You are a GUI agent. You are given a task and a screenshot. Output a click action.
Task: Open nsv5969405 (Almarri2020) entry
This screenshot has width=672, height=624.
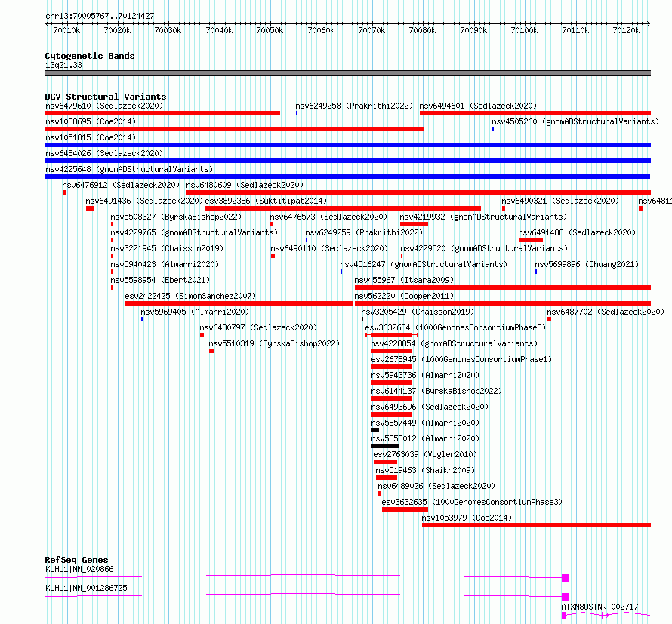(195, 312)
